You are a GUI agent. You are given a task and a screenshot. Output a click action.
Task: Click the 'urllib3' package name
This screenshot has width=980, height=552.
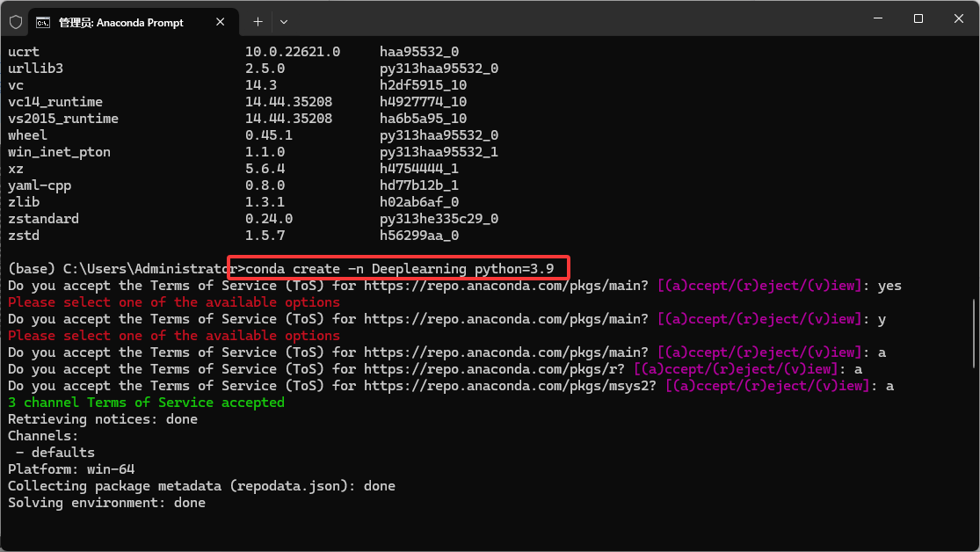point(36,69)
